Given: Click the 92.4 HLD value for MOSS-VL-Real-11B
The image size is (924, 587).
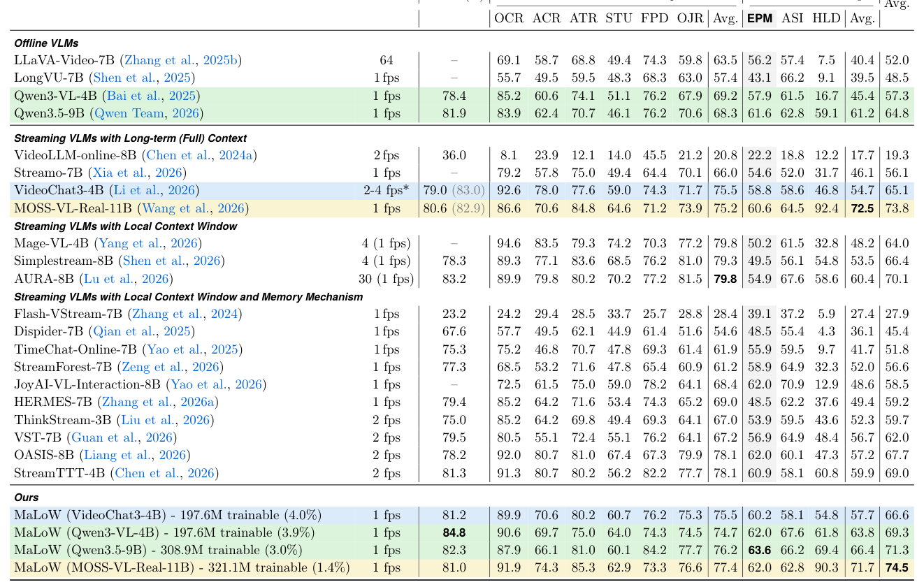Looking at the screenshot, I should (826, 208).
